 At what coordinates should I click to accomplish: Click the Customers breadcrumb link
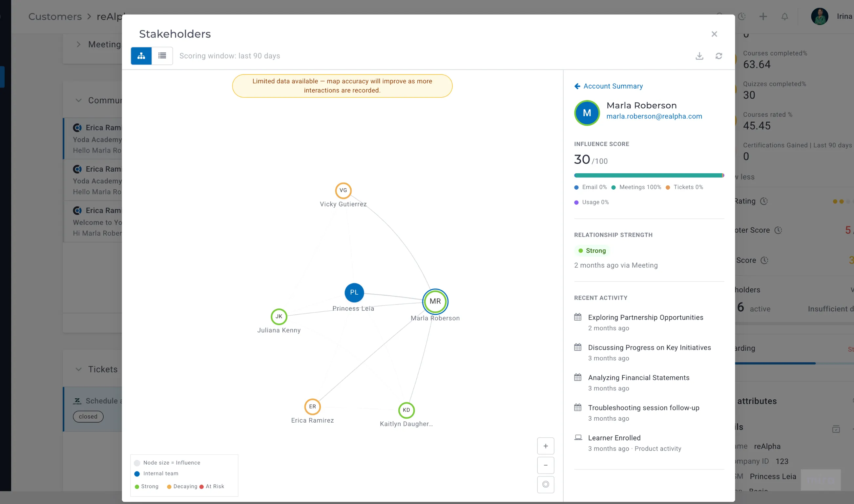click(55, 16)
